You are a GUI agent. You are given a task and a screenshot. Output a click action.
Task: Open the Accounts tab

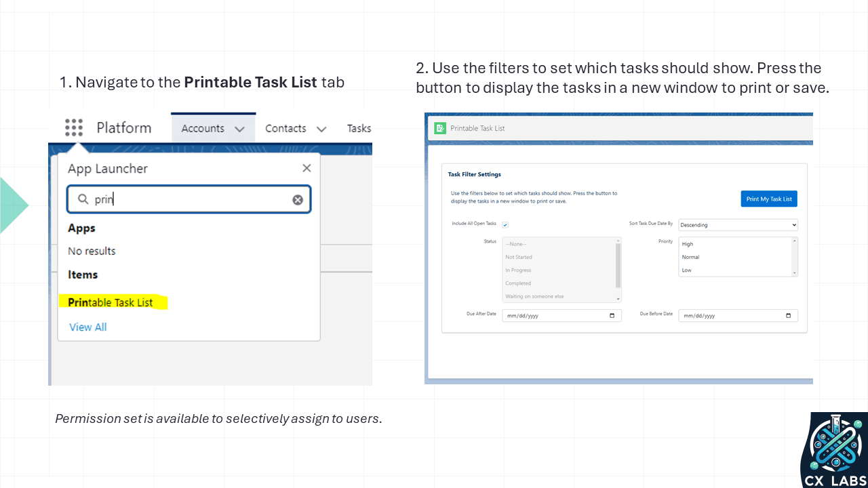pyautogui.click(x=203, y=128)
